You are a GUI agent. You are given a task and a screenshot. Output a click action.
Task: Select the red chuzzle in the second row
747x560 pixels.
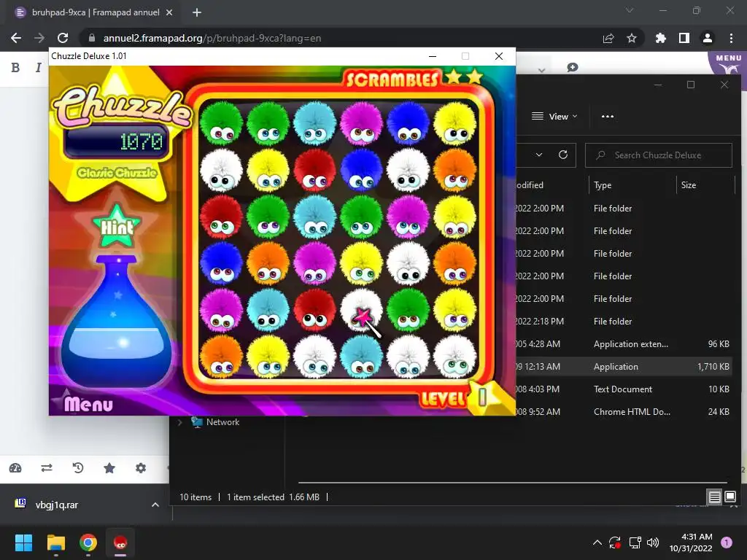pyautogui.click(x=314, y=171)
